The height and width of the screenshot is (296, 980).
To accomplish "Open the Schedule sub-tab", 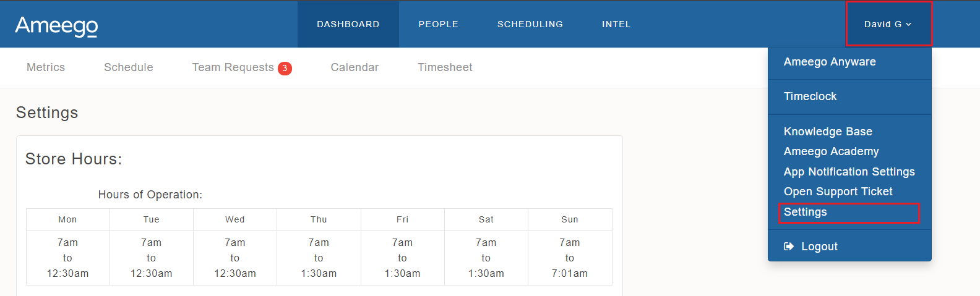I will 129,67.
